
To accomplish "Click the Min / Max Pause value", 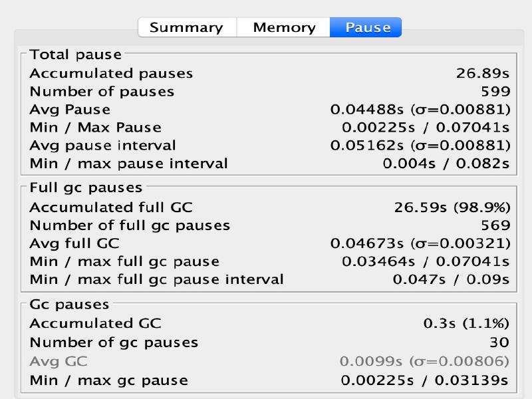I will (x=426, y=128).
